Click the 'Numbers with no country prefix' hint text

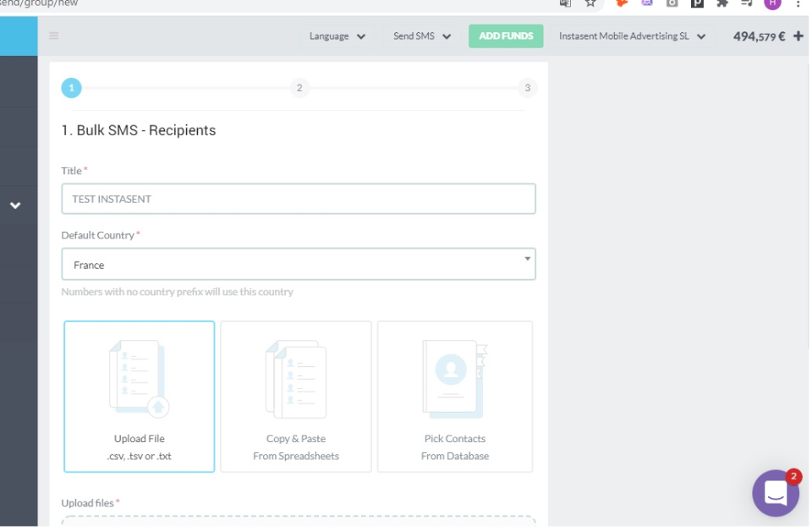(x=177, y=292)
